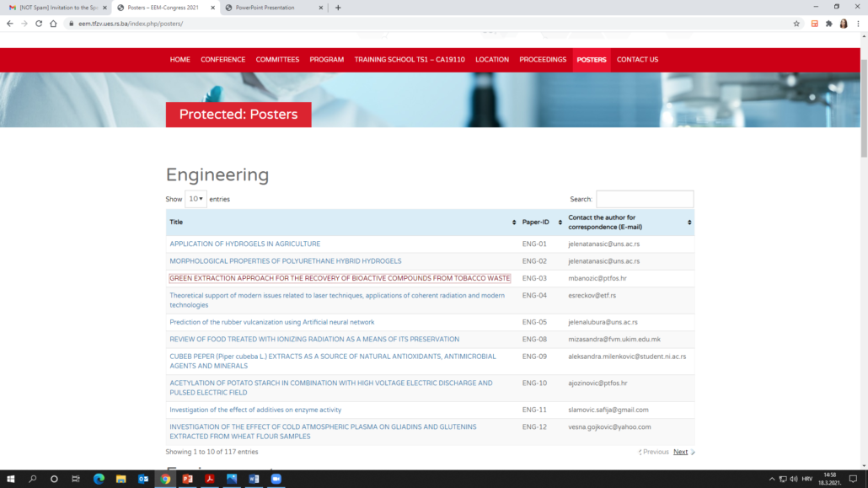
Task: Switch to Adobe Acrobat in taskbar
Action: tap(209, 479)
